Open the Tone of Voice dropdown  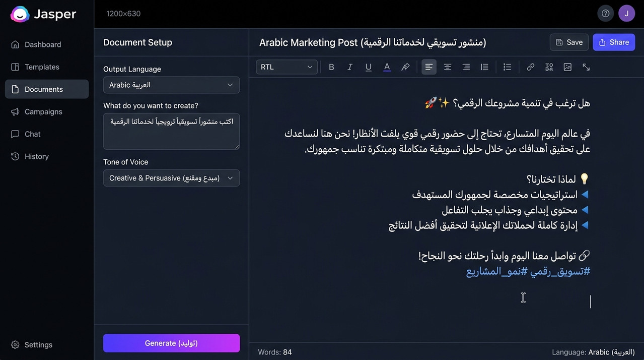171,178
